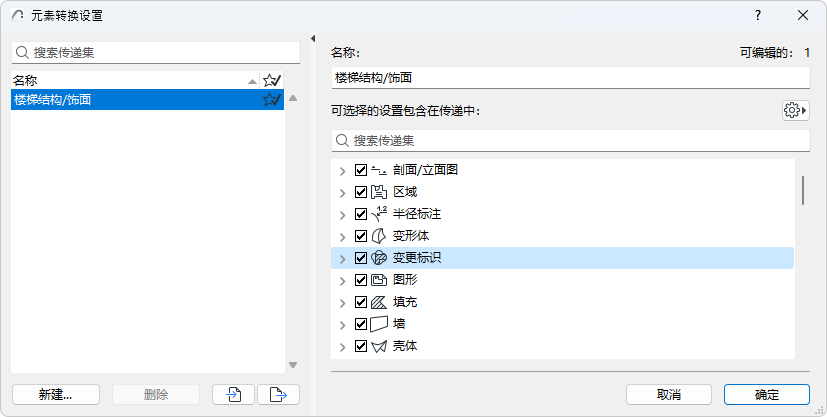Sort the list by 名称 column header
Image resolution: width=827 pixels, height=417 pixels.
tap(130, 80)
